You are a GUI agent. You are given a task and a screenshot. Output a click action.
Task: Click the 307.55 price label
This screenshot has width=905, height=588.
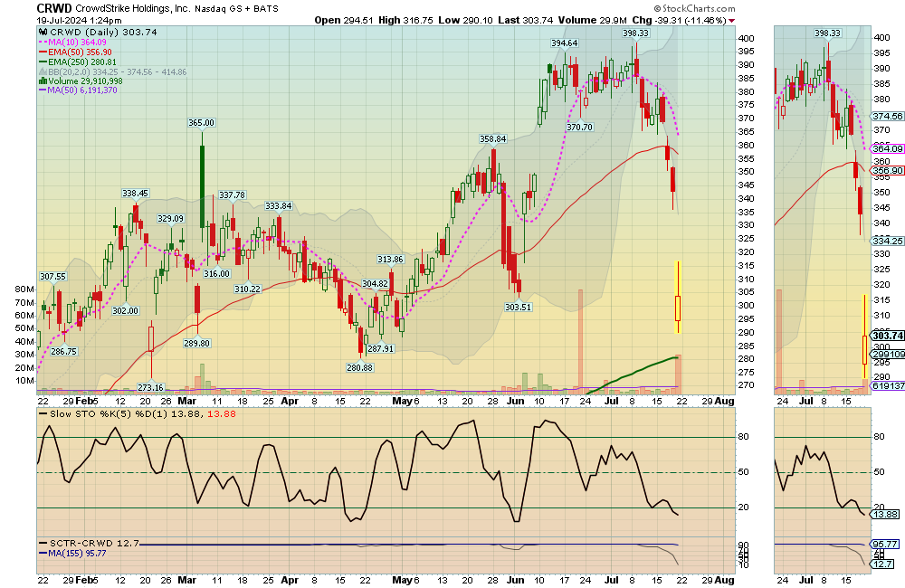52,277
